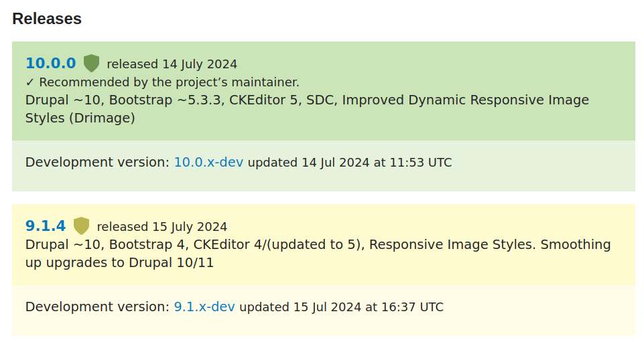
Task: Open the 9.1.x-dev development version link
Action: [x=204, y=307]
